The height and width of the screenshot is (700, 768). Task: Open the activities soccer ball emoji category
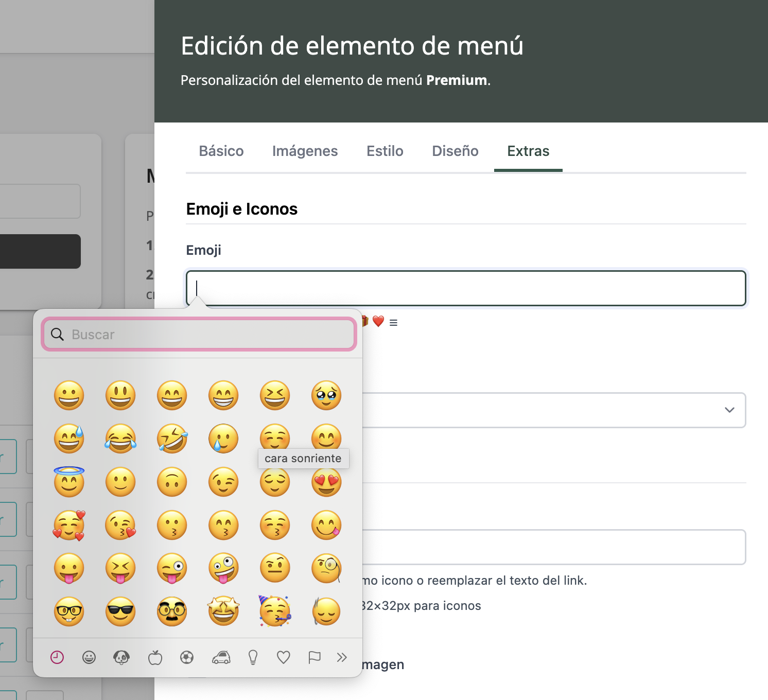point(187,657)
